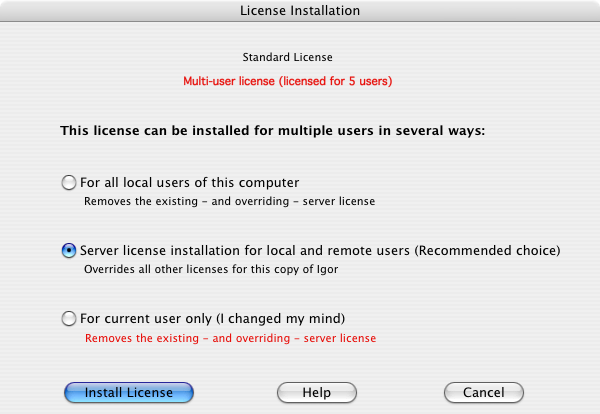Click the "For all local users of this computer" label
Screen dimensions: 600x414
[190, 183]
